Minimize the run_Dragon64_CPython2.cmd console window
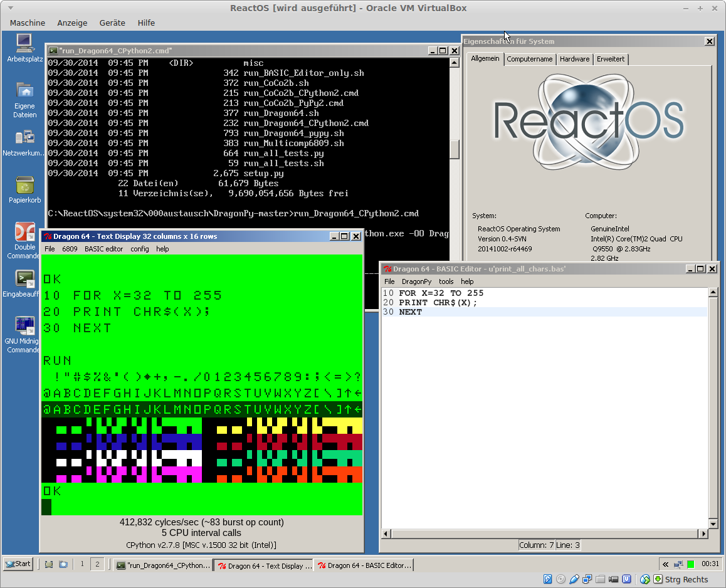This screenshot has width=726, height=588. click(433, 51)
